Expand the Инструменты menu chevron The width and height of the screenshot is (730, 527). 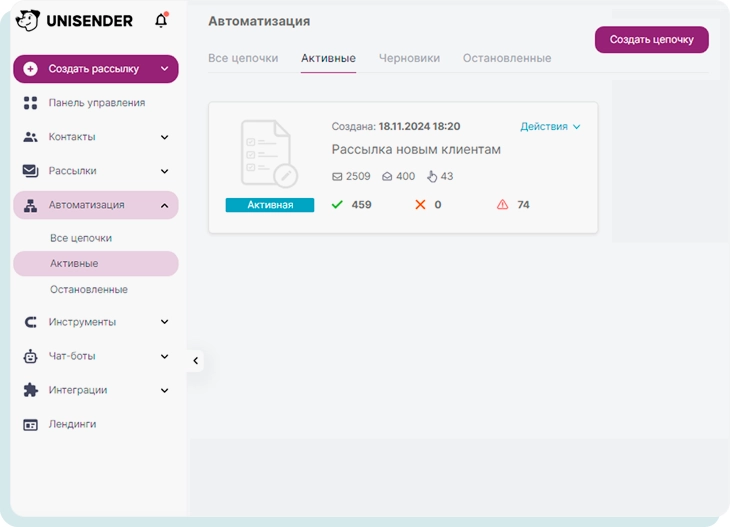[164, 322]
